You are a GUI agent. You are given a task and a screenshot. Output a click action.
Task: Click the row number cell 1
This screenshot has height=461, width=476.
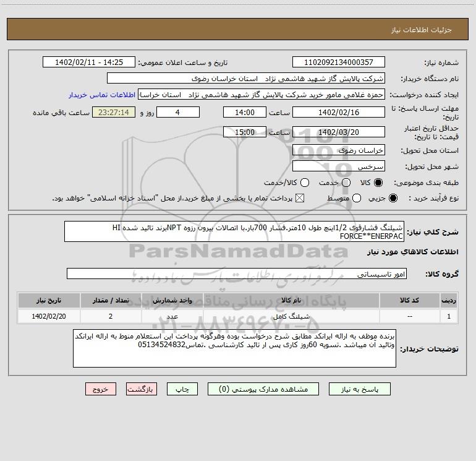(x=449, y=316)
